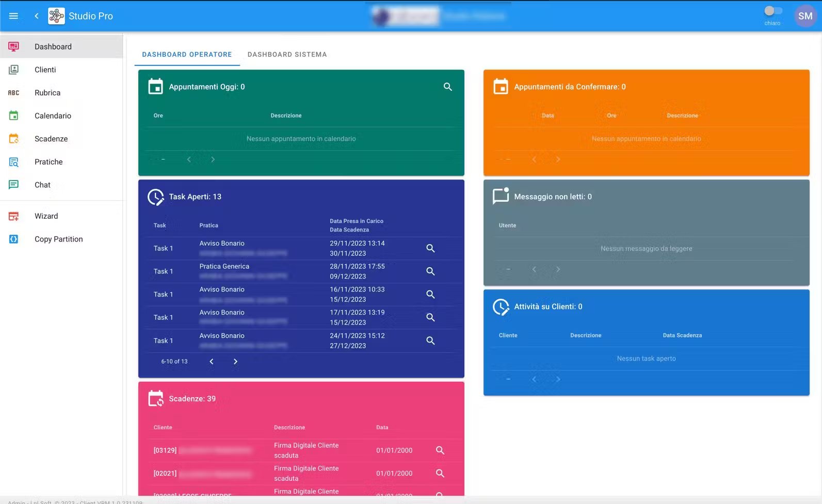Open Calendario from sidebar
The image size is (822, 504).
tap(61, 116)
